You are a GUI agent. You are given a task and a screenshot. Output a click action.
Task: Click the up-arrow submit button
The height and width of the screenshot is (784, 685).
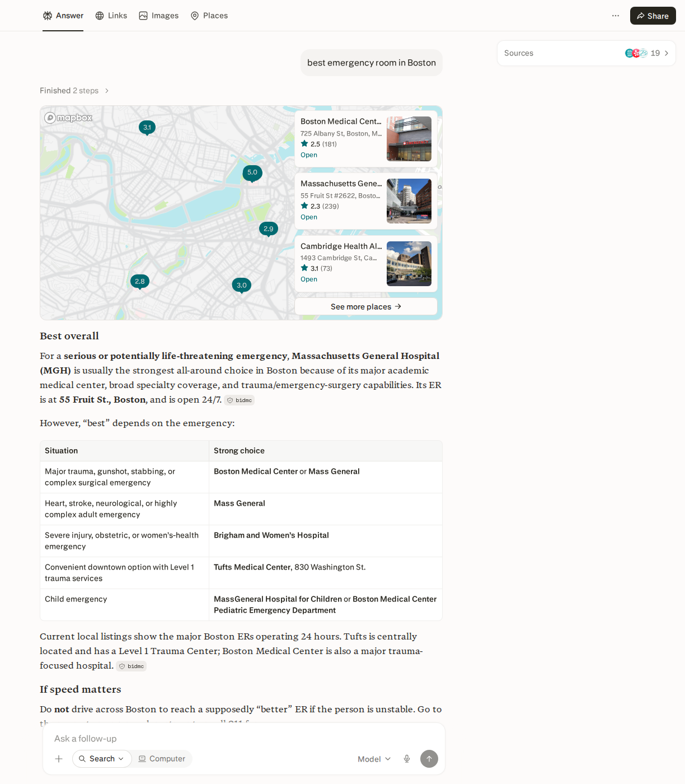coord(429,759)
